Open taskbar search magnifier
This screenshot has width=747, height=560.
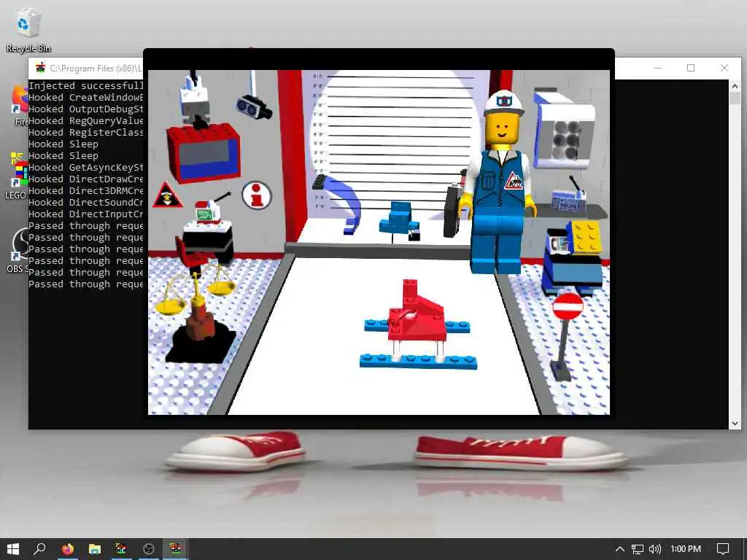40,549
